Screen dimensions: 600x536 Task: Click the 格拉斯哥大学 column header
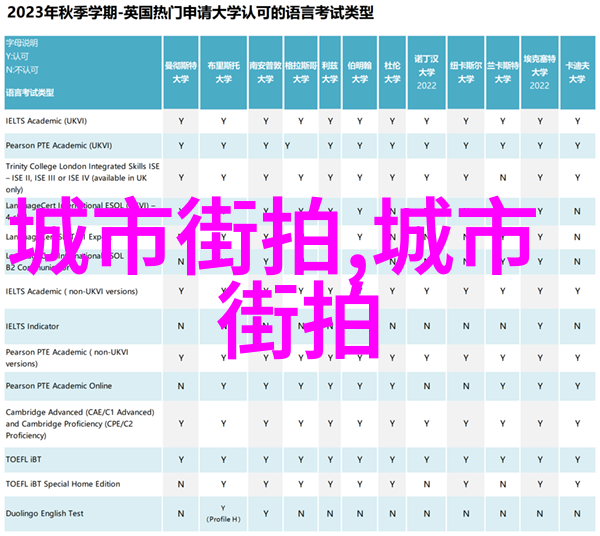(x=301, y=73)
